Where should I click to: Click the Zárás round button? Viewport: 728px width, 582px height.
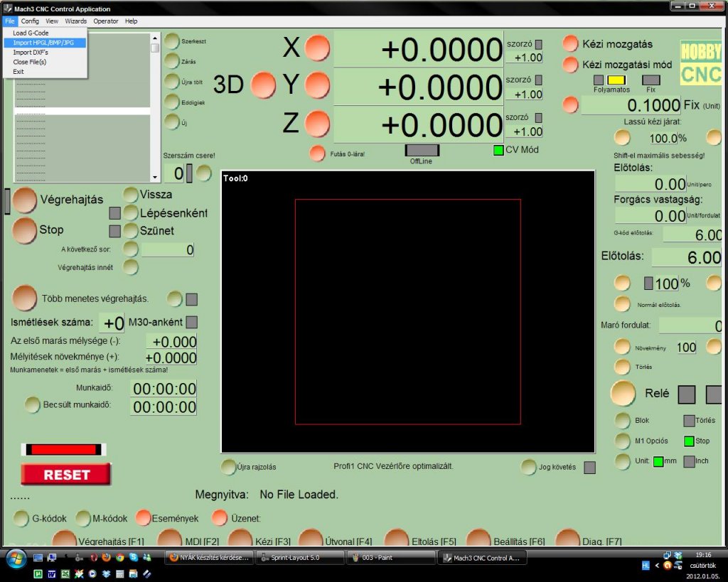pyautogui.click(x=172, y=61)
